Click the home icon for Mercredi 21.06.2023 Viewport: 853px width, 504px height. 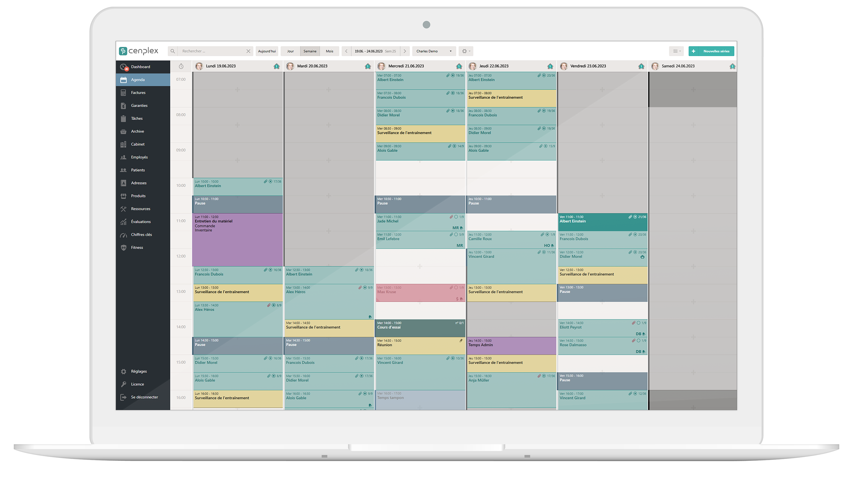(459, 66)
